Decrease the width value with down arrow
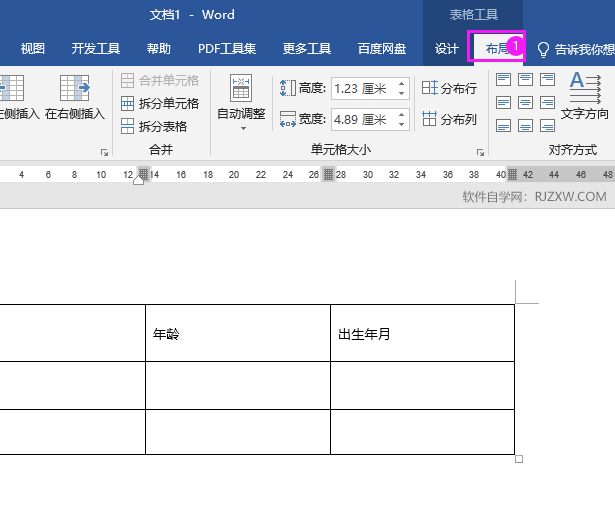This screenshot has width=615, height=527. pyautogui.click(x=401, y=124)
